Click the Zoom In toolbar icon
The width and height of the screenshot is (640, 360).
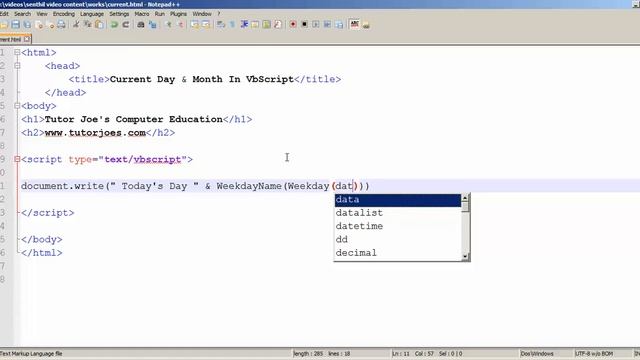tap(169, 24)
